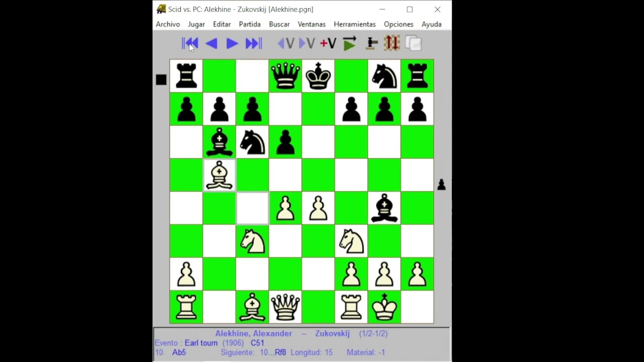Select the black king on e8

point(318,76)
